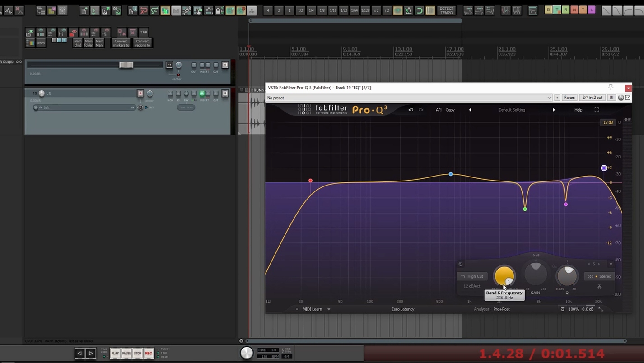The width and height of the screenshot is (644, 363).
Task: Click the TAP tempo button
Action: coord(143,32)
